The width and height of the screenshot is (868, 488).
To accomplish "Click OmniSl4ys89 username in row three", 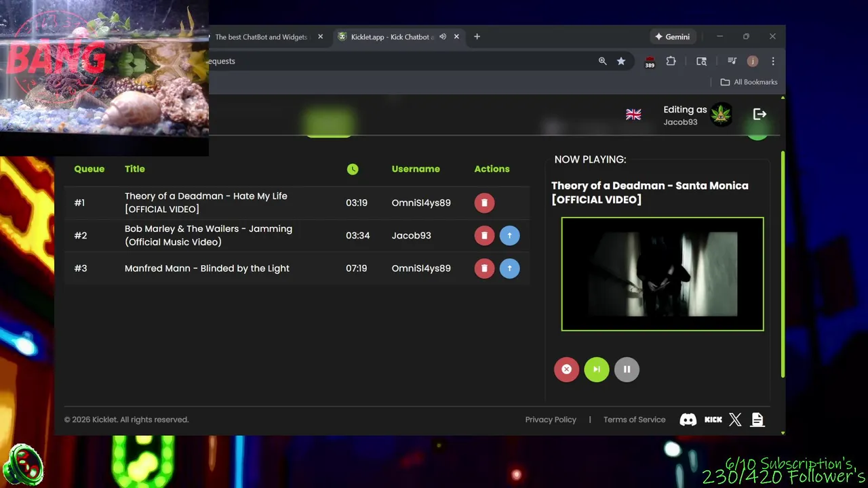I will pyautogui.click(x=421, y=268).
